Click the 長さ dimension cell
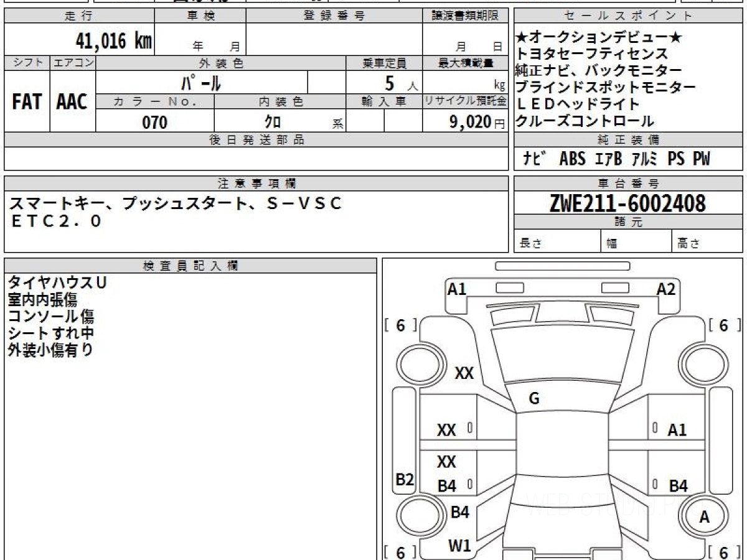This screenshot has width=747, height=560. click(x=558, y=242)
